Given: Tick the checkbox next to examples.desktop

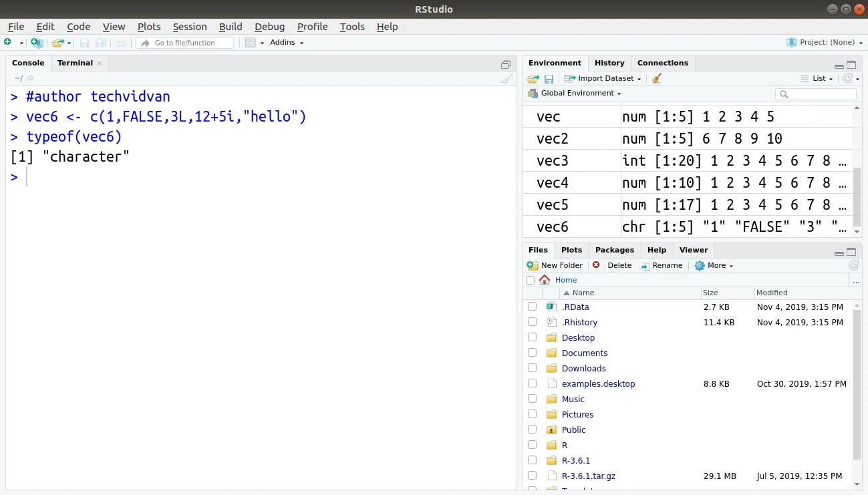Looking at the screenshot, I should pos(532,383).
